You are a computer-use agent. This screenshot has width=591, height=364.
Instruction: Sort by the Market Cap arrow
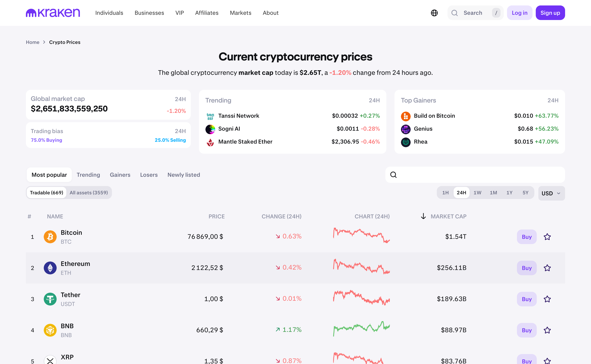click(423, 216)
